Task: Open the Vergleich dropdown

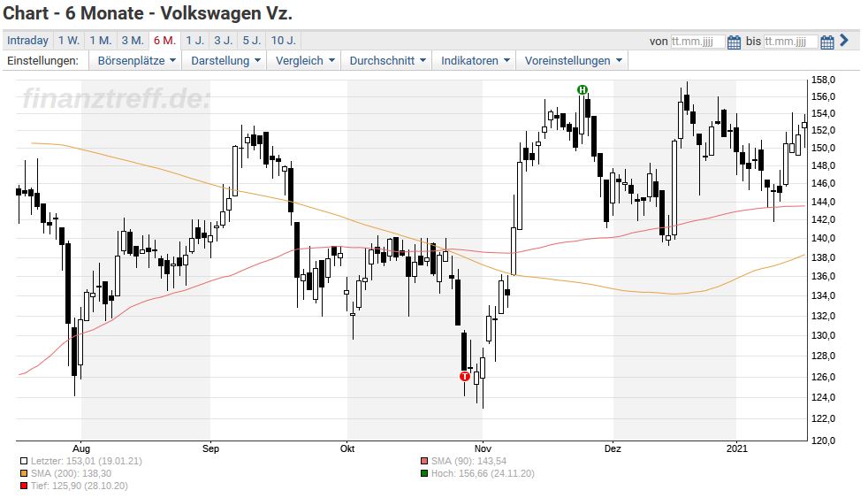Action: (304, 61)
